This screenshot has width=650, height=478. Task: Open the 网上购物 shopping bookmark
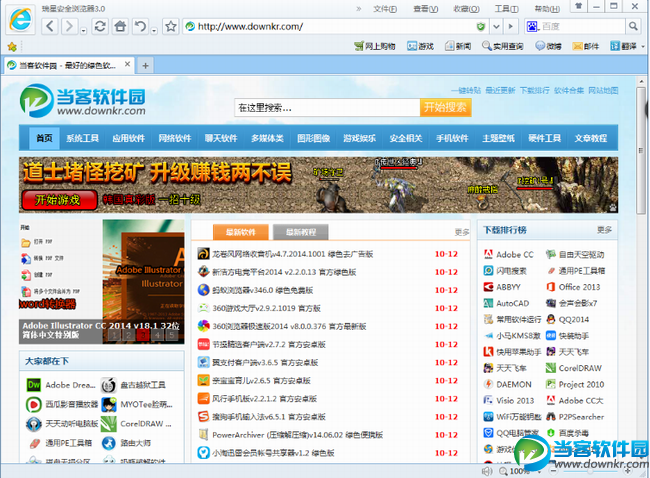375,46
